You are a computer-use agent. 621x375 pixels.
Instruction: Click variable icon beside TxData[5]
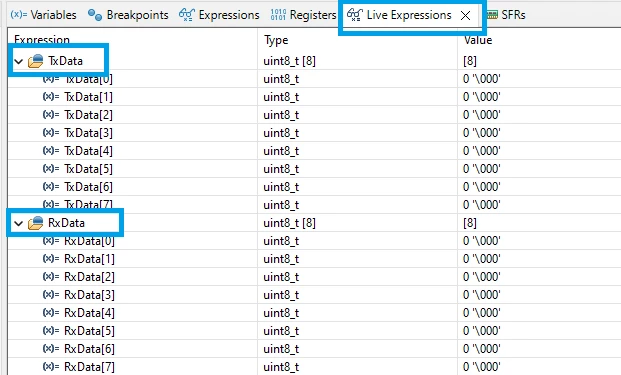pyautogui.click(x=51, y=168)
